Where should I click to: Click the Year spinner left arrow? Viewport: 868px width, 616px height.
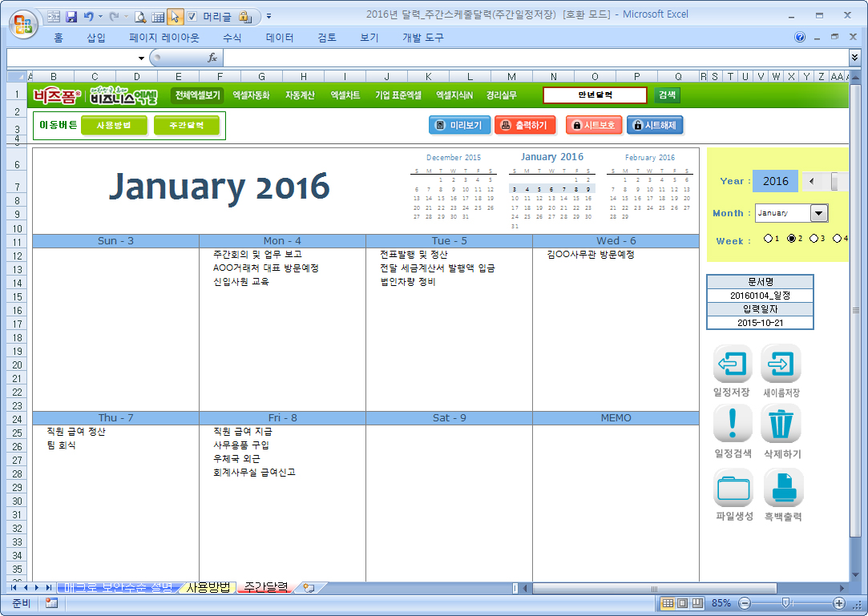812,181
